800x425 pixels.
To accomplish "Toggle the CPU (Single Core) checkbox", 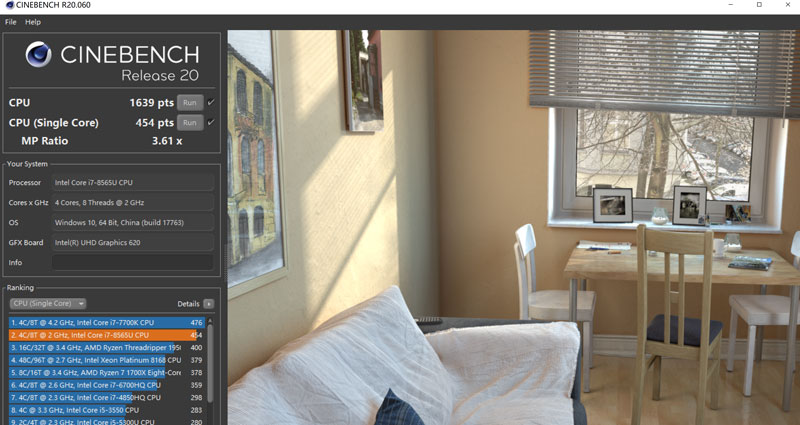I will 211,122.
